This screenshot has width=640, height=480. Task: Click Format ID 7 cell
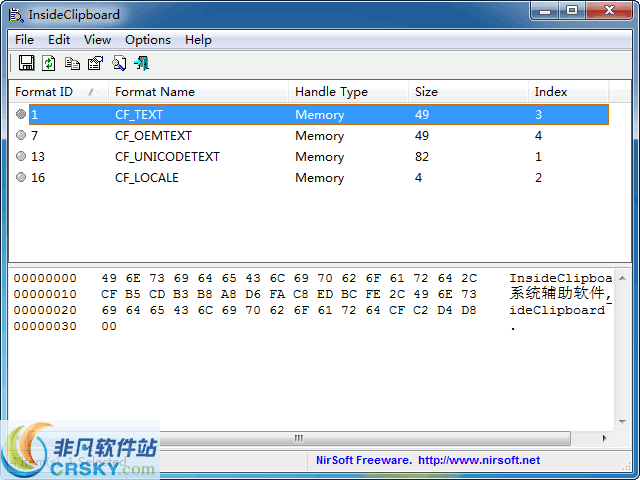pyautogui.click(x=34, y=136)
